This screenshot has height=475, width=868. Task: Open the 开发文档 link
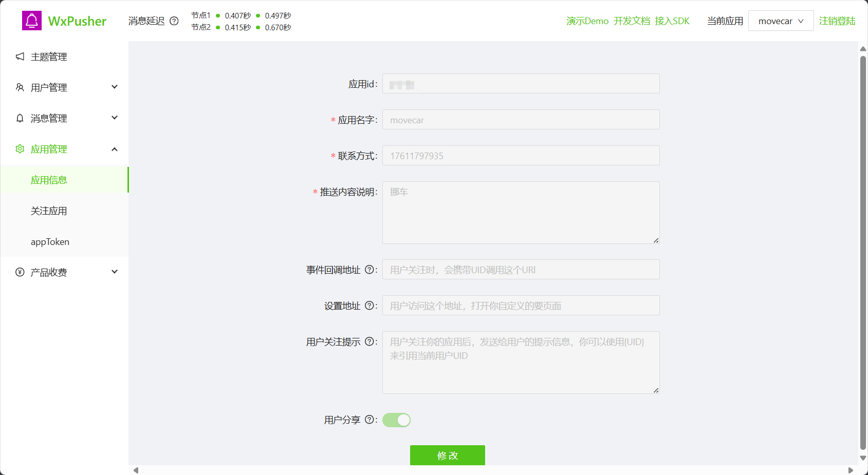click(632, 21)
